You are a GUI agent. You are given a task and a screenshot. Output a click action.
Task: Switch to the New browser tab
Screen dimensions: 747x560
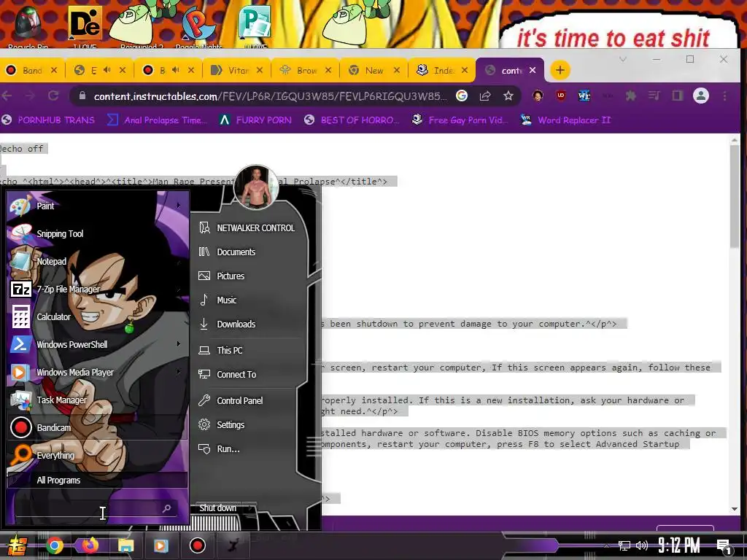373,70
